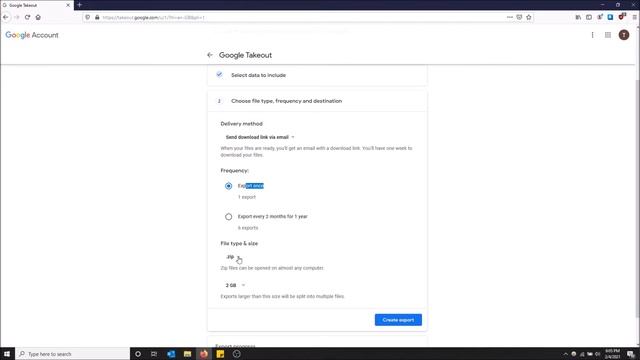Image resolution: width=640 pixels, height=360 pixels.
Task: Bookmark this page with the star
Action: tap(529, 17)
